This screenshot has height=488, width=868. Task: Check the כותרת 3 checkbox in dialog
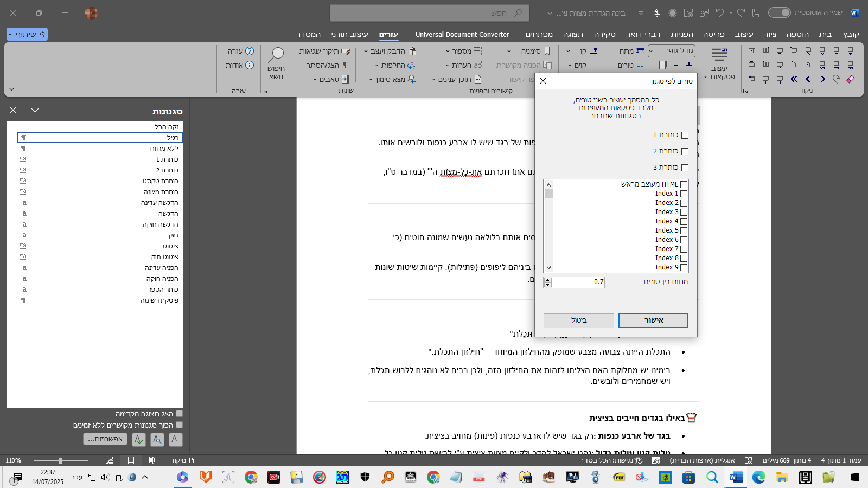(x=685, y=168)
